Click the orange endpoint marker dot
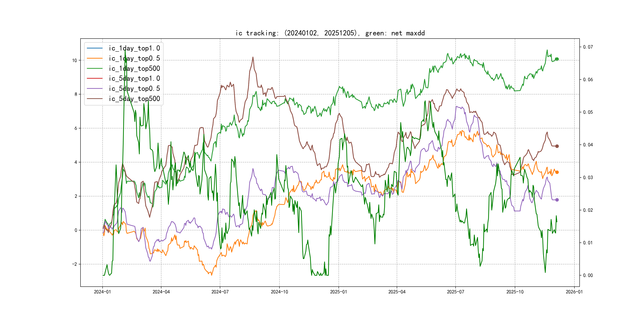Viewport: 644px width, 322px height. 557,172
